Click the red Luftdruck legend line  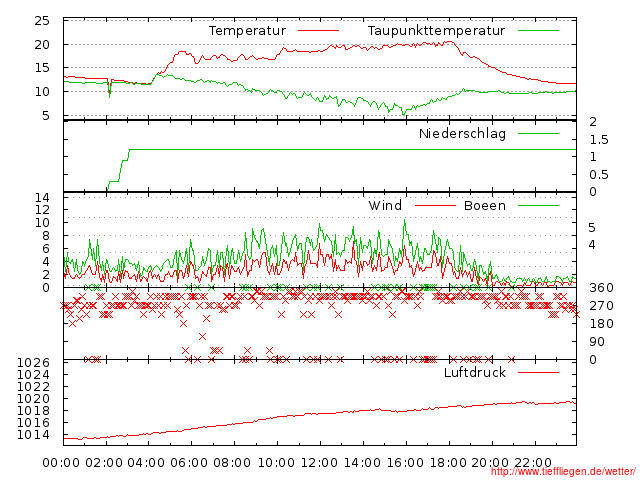[538, 372]
